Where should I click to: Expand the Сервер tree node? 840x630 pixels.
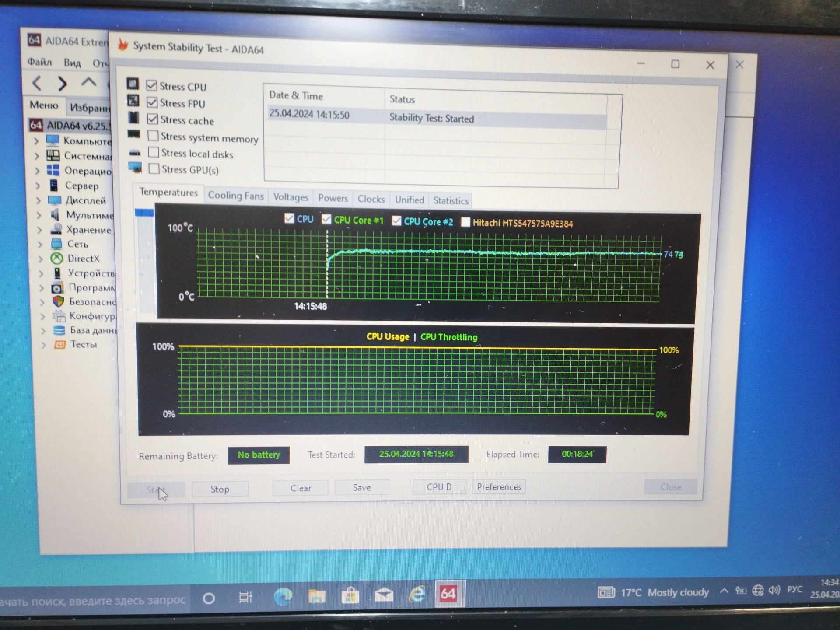pos(38,185)
